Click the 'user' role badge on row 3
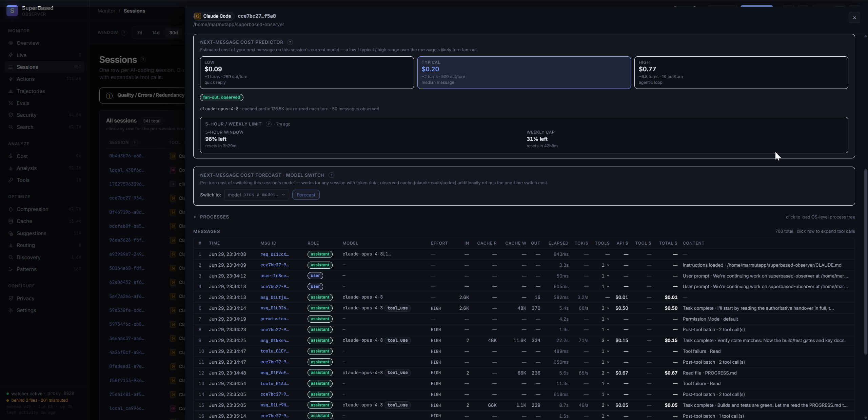 point(315,275)
